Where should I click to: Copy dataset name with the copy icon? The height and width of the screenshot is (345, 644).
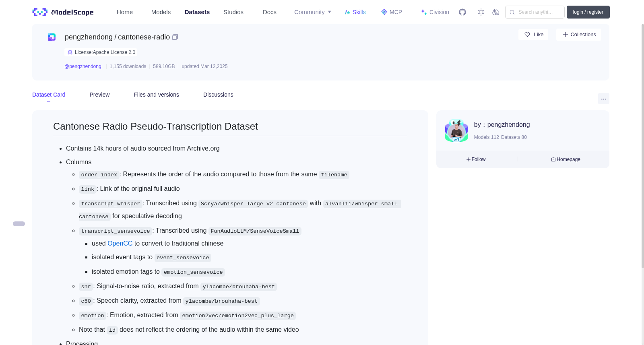[175, 37]
